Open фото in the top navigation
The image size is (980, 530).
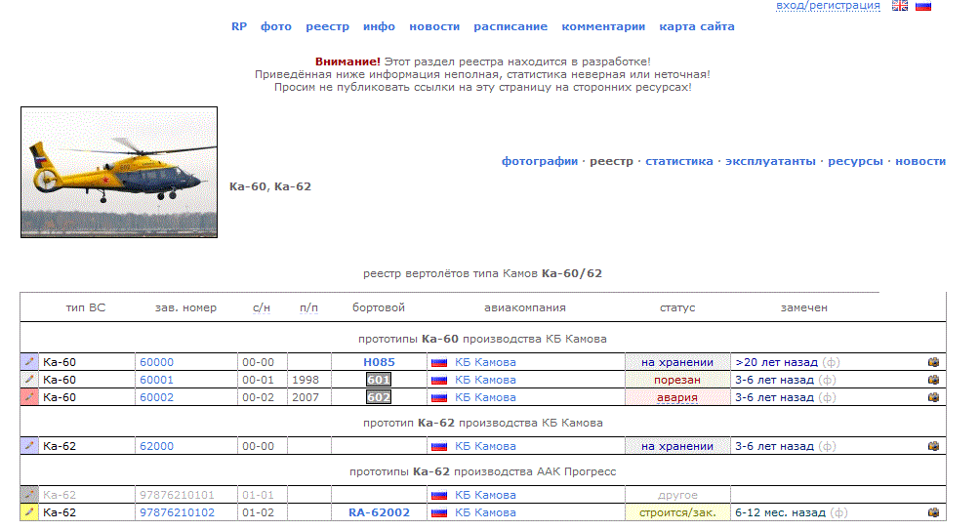click(276, 26)
